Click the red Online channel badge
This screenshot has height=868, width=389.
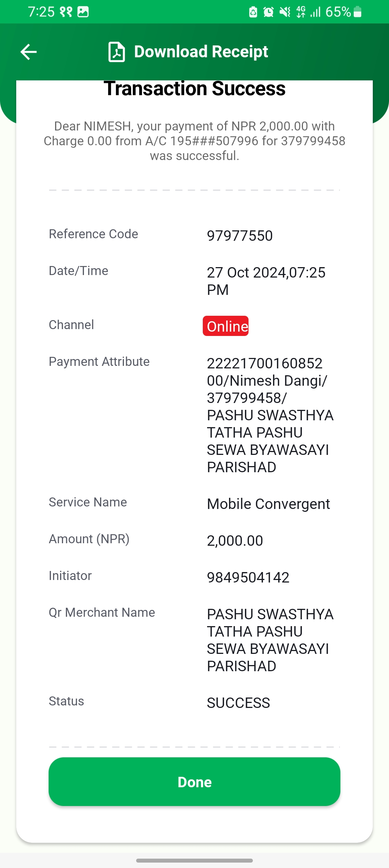[x=226, y=326]
